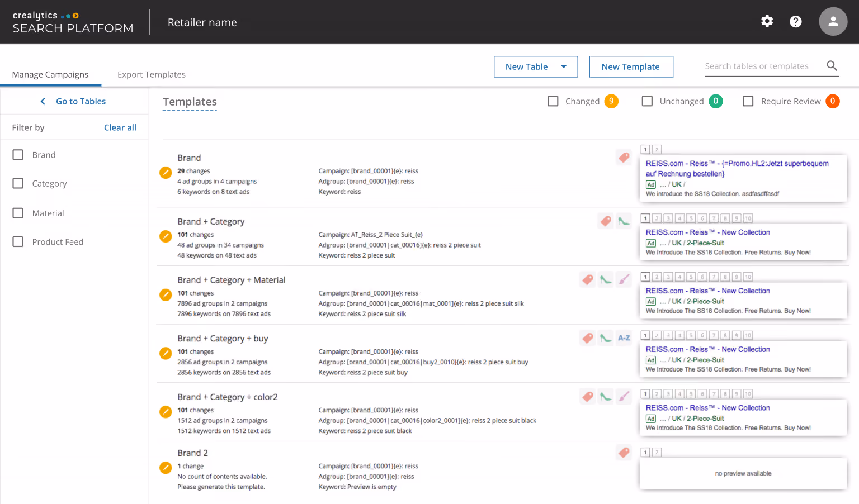Click shoe icon in Brand + Category + Material row

(x=606, y=279)
